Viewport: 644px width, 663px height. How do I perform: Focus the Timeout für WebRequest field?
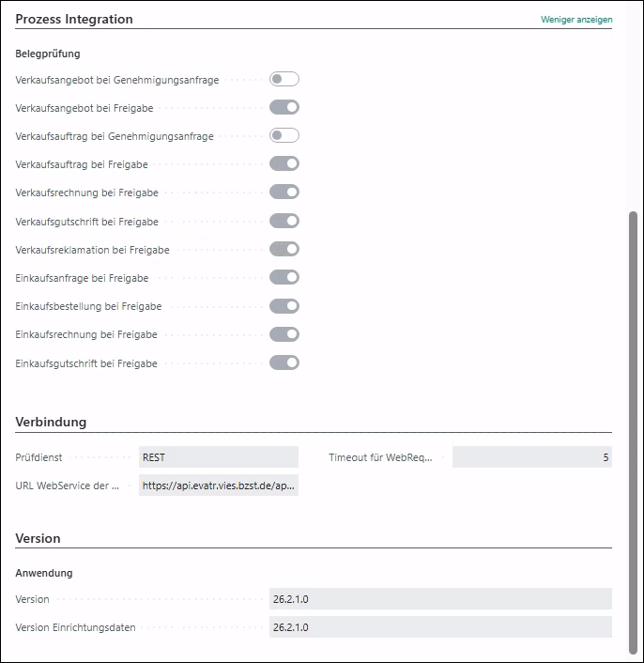531,457
